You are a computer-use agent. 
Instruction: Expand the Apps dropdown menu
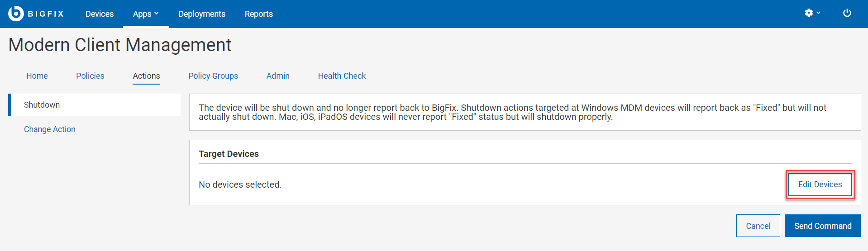[x=145, y=14]
